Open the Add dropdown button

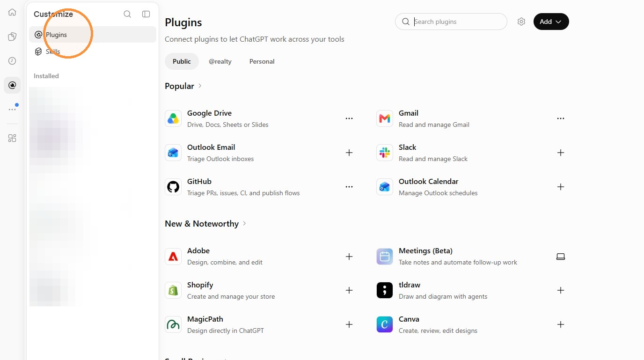[x=551, y=22]
